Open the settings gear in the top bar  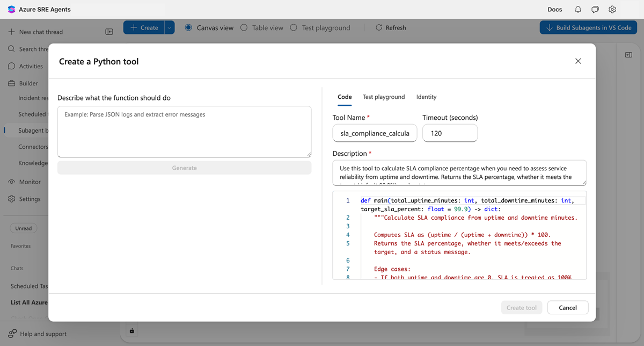612,9
